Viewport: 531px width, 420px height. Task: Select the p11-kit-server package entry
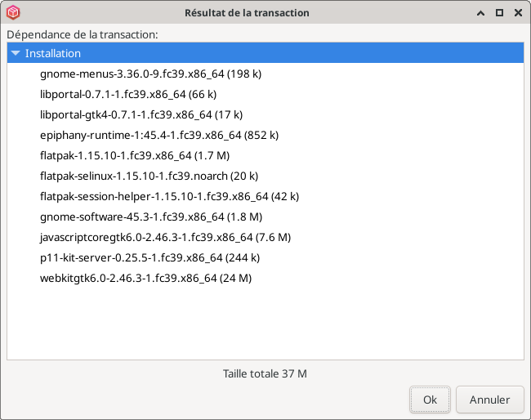pyautogui.click(x=149, y=257)
